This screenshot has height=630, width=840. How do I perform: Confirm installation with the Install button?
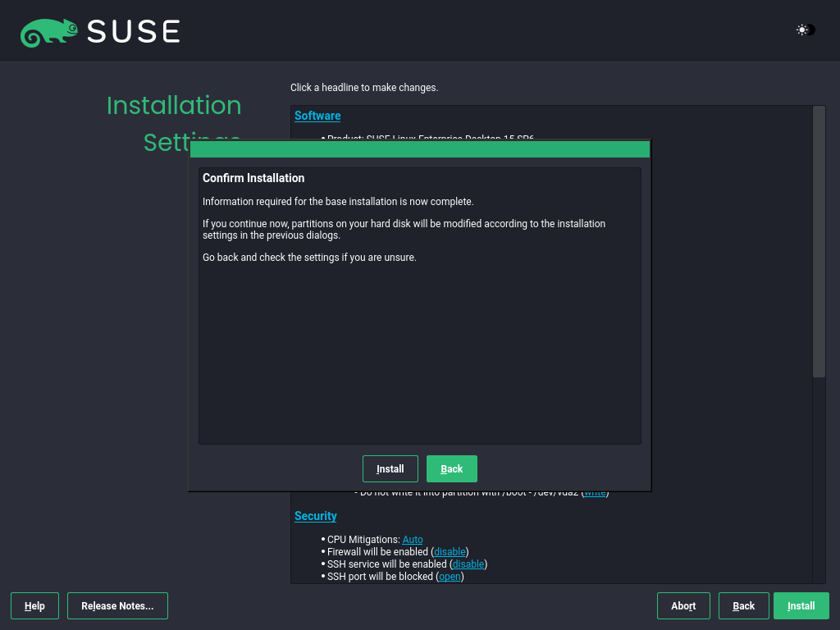[390, 468]
